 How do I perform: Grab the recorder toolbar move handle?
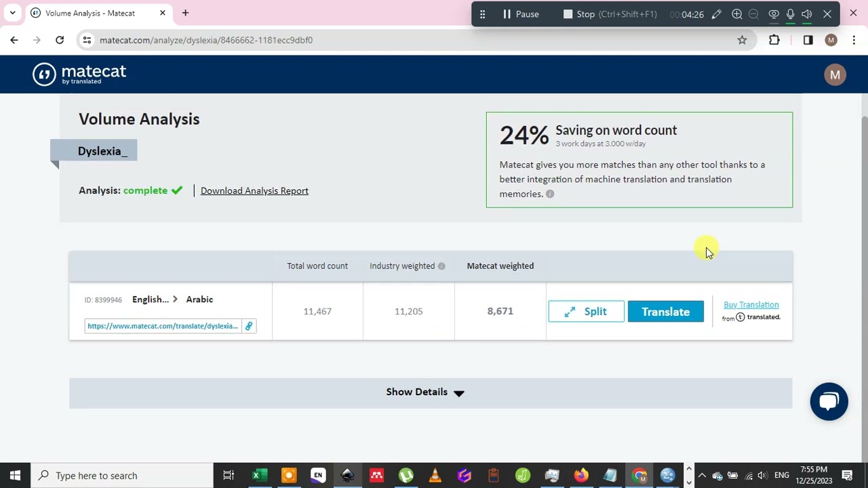(482, 14)
